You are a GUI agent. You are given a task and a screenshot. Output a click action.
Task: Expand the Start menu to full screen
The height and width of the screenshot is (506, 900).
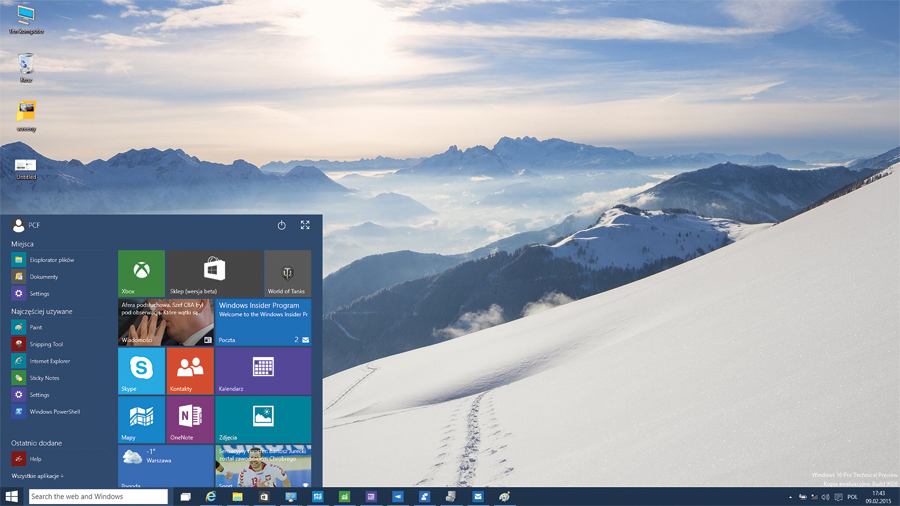click(x=305, y=225)
